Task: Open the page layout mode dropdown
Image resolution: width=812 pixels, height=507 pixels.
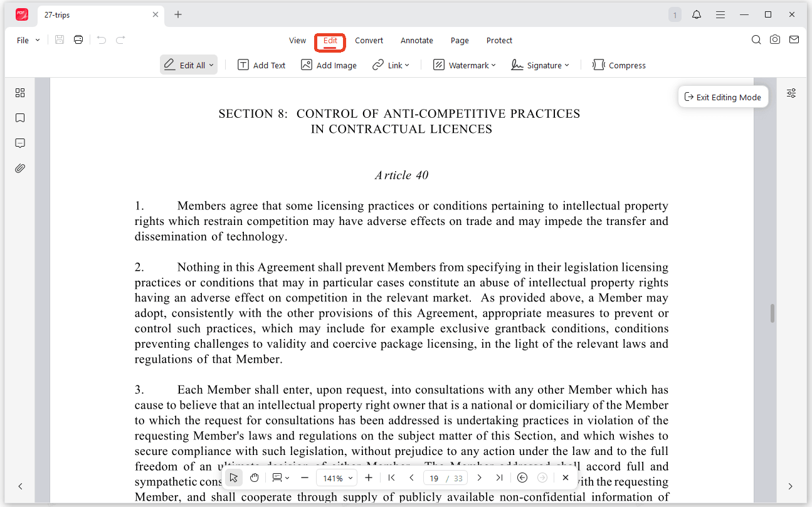Action: click(x=280, y=478)
